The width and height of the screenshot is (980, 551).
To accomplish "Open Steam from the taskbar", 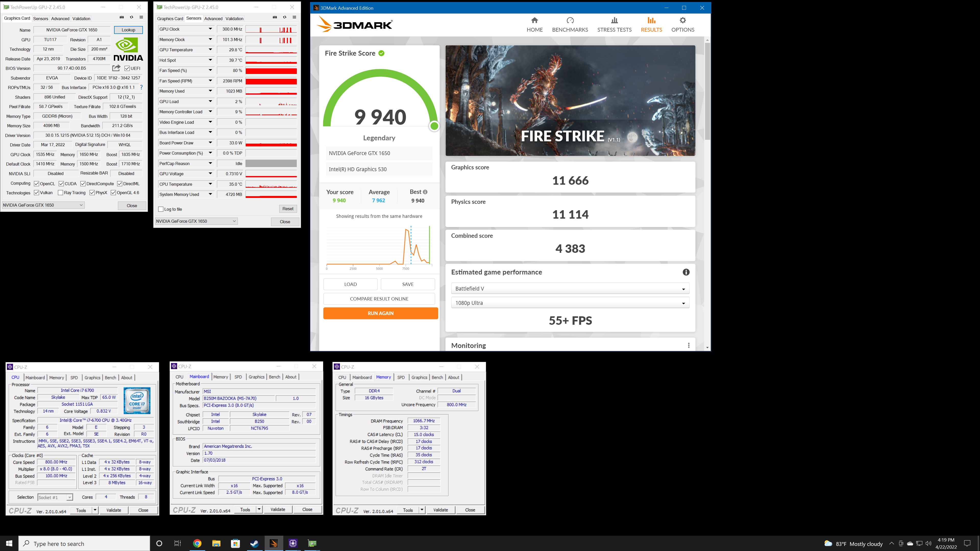I will tap(254, 543).
